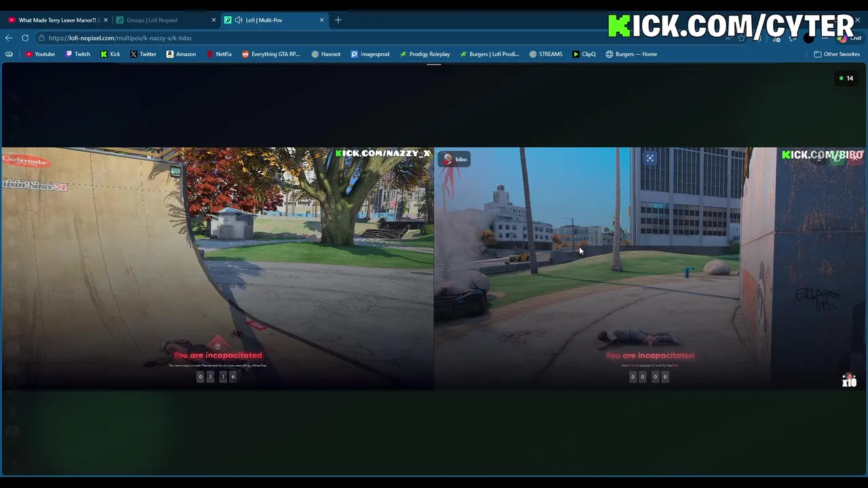
Task: Open the STREAMS bookmark
Action: coord(546,54)
